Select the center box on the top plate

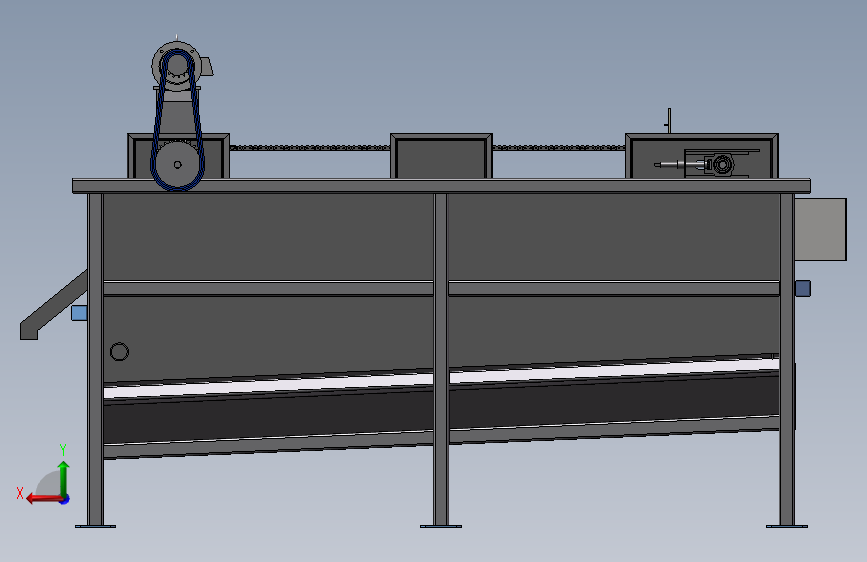441,156
